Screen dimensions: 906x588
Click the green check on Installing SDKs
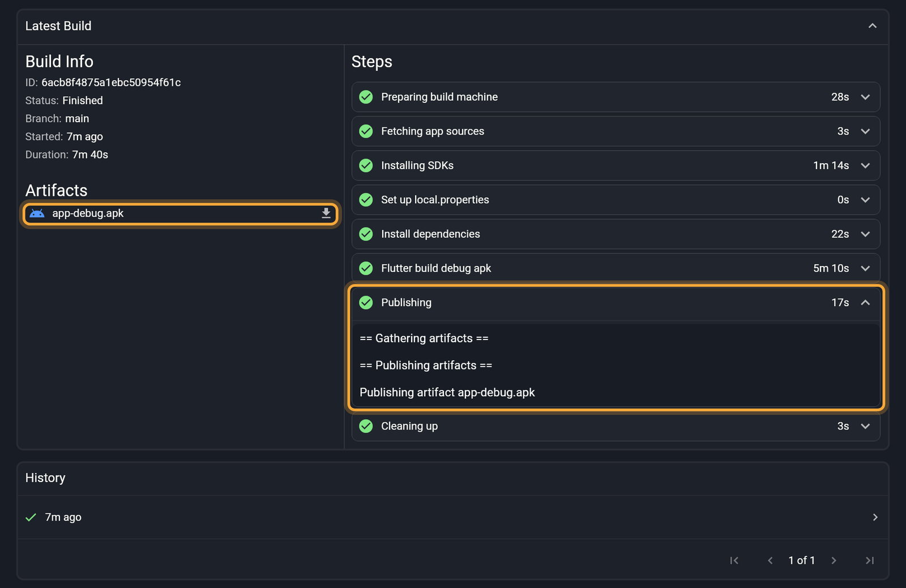coord(366,165)
